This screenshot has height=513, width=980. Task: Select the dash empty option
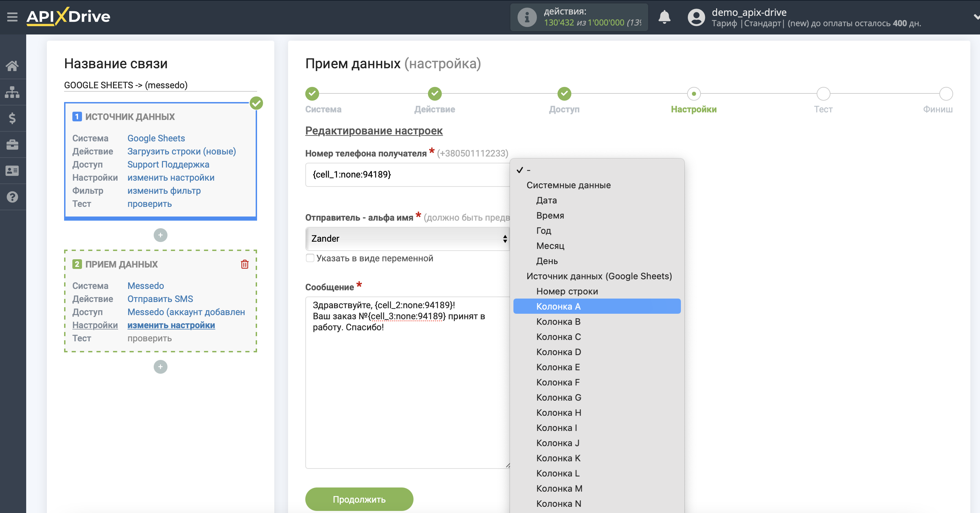coord(597,170)
